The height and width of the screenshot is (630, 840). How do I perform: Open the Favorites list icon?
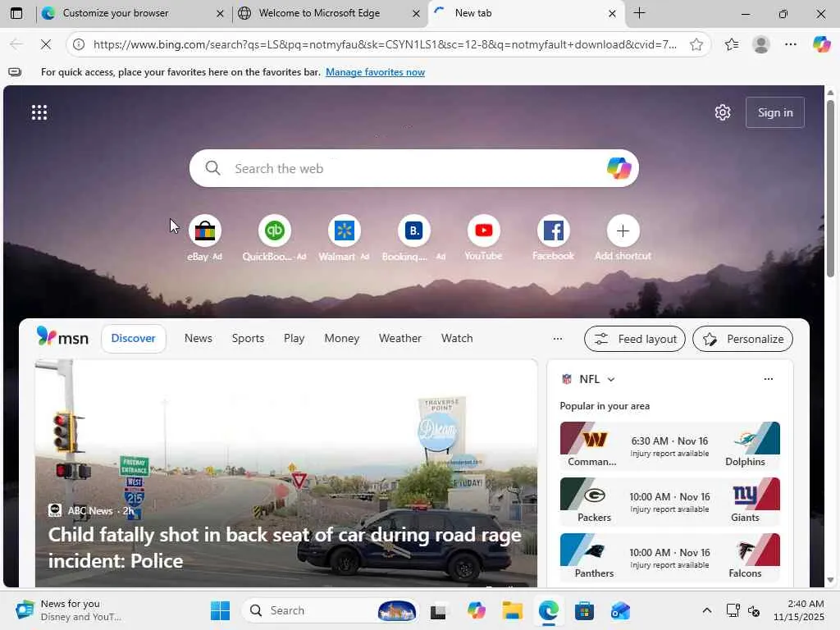click(x=732, y=44)
